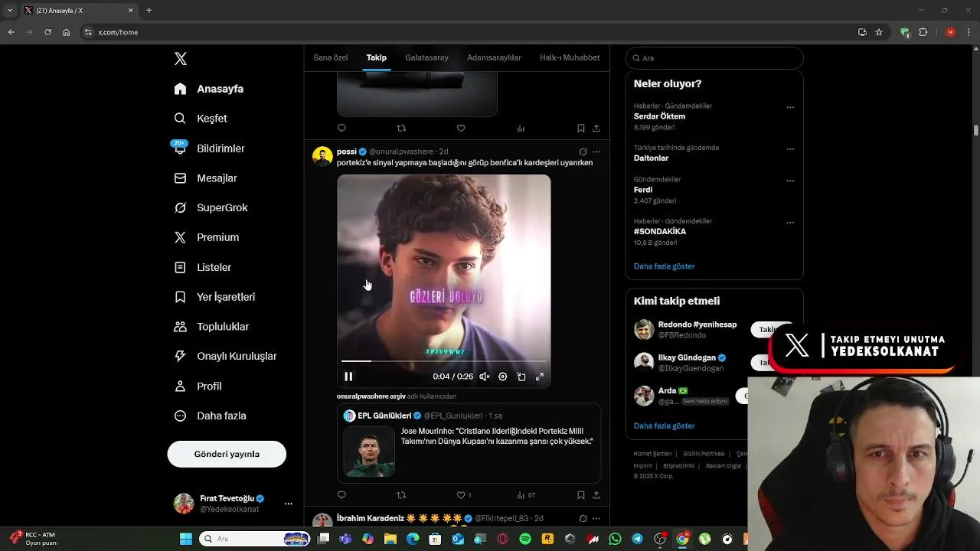Switch to Galatasaray tab
The width and height of the screenshot is (980, 551).
click(x=427, y=57)
